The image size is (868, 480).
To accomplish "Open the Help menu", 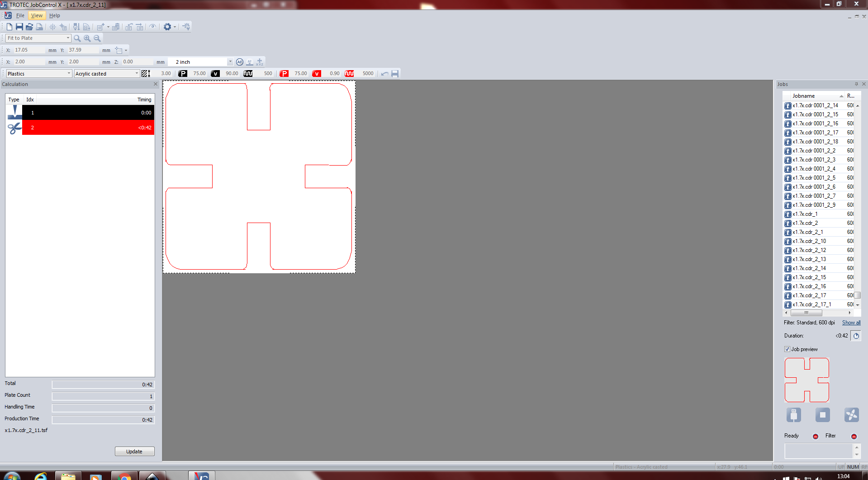I will tap(55, 15).
